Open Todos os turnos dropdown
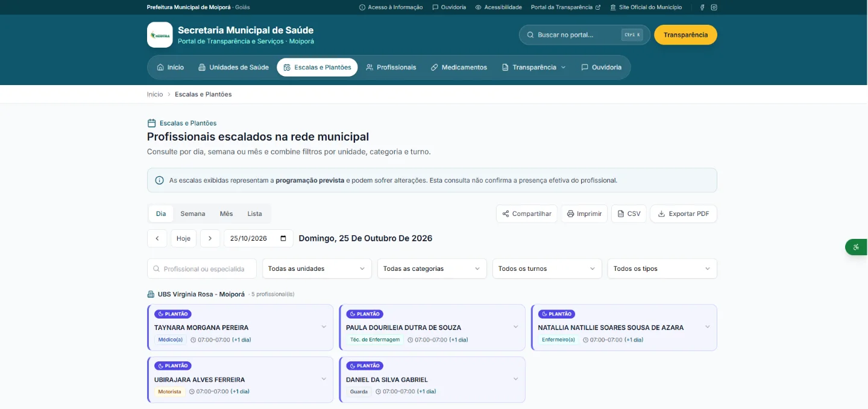The height and width of the screenshot is (409, 868). [547, 268]
